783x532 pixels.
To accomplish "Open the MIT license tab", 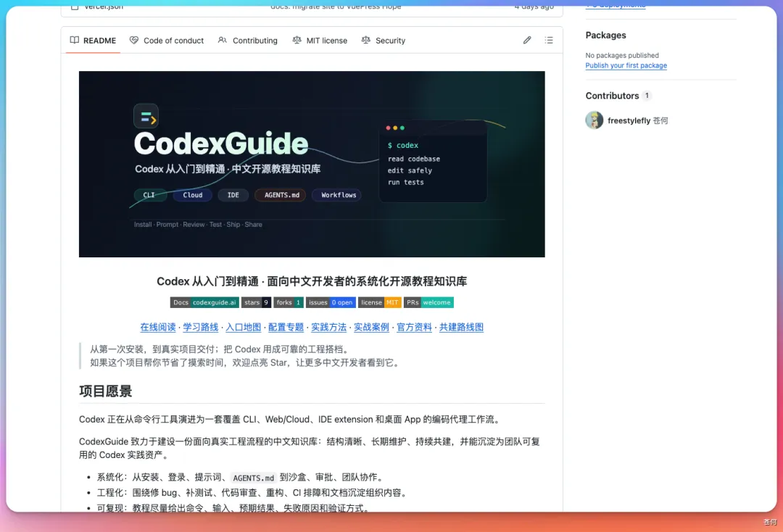I will pyautogui.click(x=320, y=41).
